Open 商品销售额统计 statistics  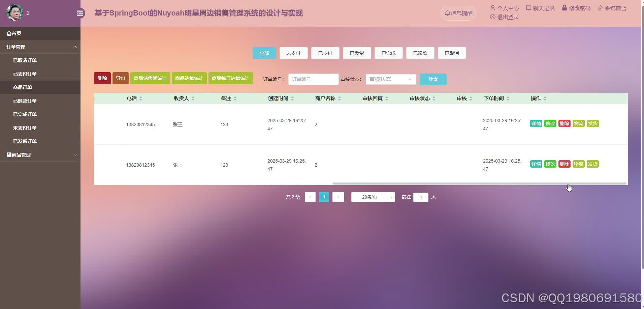click(x=150, y=78)
